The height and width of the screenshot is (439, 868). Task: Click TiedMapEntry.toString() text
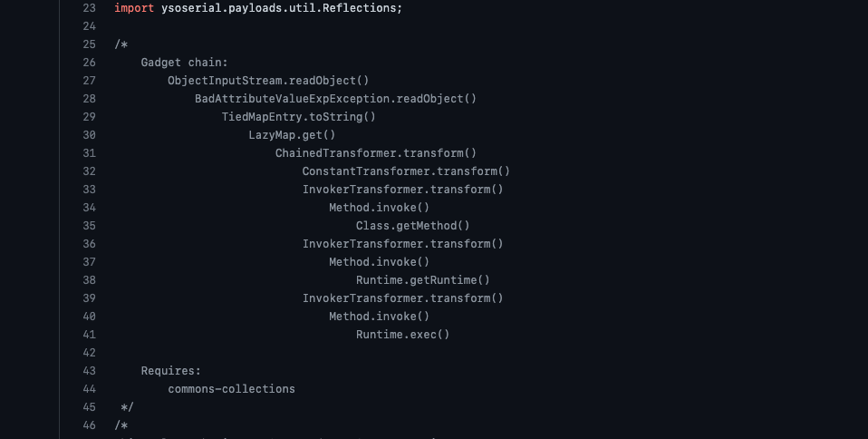pos(298,117)
